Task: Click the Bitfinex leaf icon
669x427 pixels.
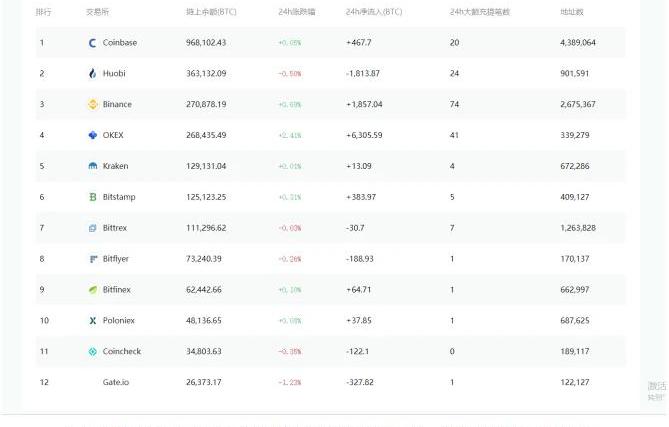Action: pos(93,290)
